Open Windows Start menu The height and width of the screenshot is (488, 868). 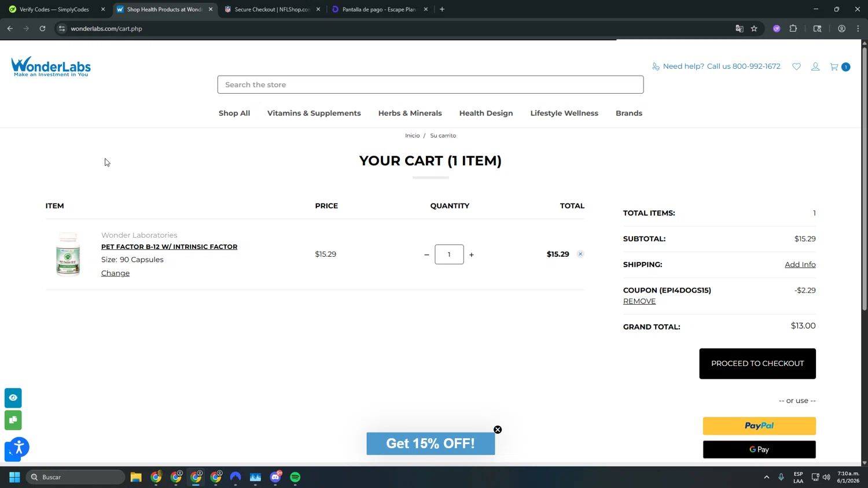14,477
